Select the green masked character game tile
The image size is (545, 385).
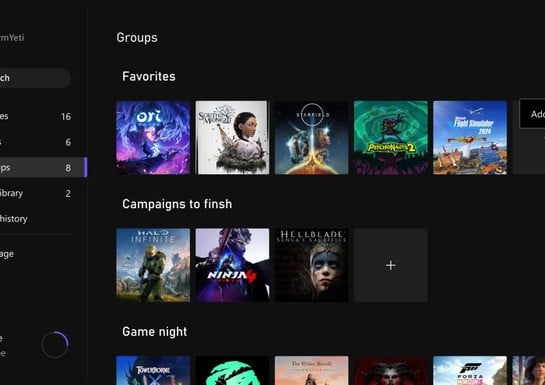point(232,370)
